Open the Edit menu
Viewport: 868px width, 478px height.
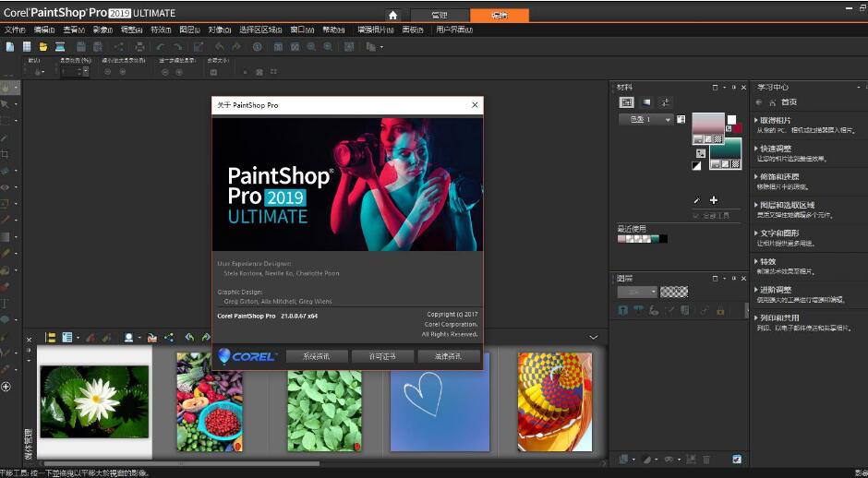coord(44,30)
